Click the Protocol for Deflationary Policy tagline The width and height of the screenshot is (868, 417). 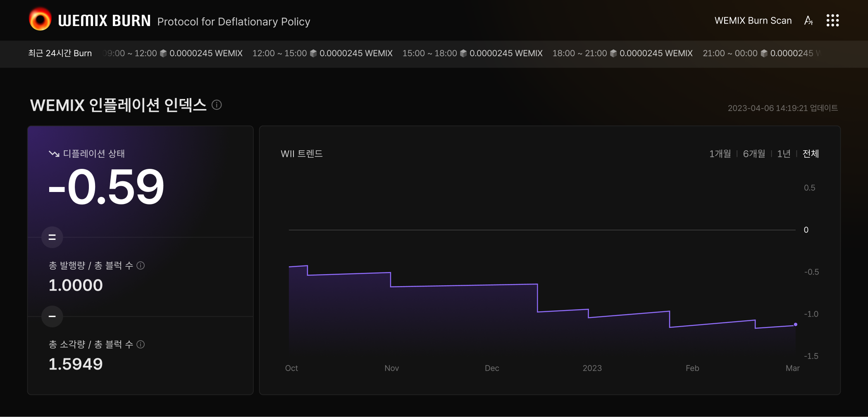click(x=234, y=21)
